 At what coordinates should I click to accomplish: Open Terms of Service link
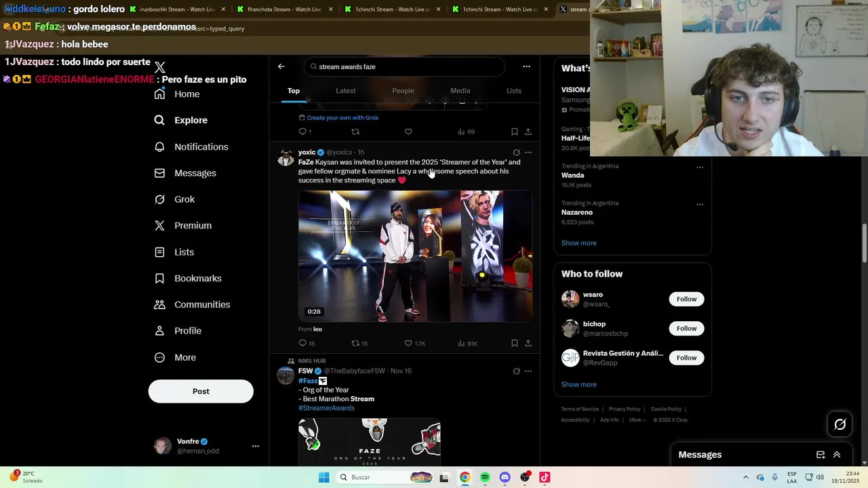coord(580,409)
